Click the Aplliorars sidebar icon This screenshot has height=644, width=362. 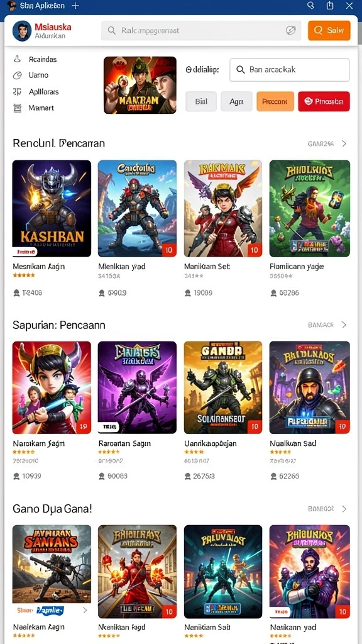[17, 92]
